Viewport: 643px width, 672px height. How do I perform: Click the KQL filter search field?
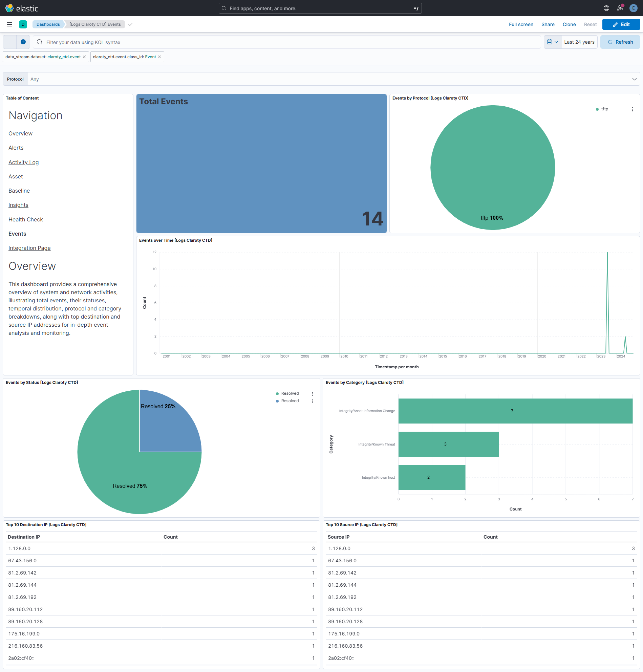(240, 42)
